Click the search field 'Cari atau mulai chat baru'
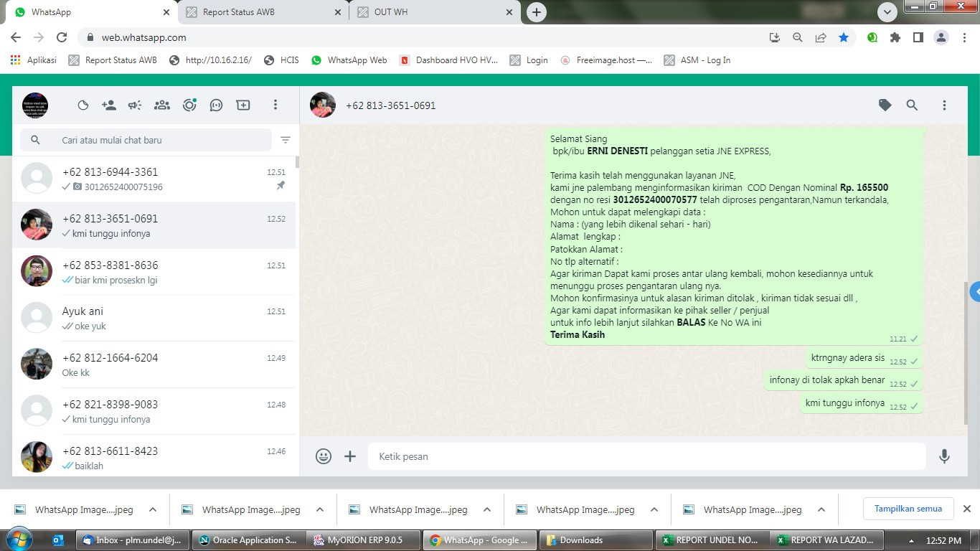 [x=146, y=140]
